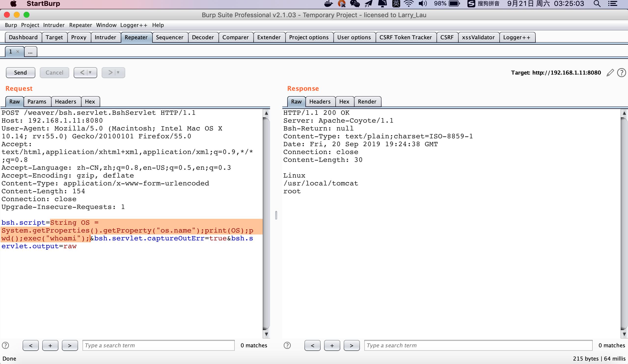
Task: Open the Logger++ menu
Action: [x=134, y=25]
